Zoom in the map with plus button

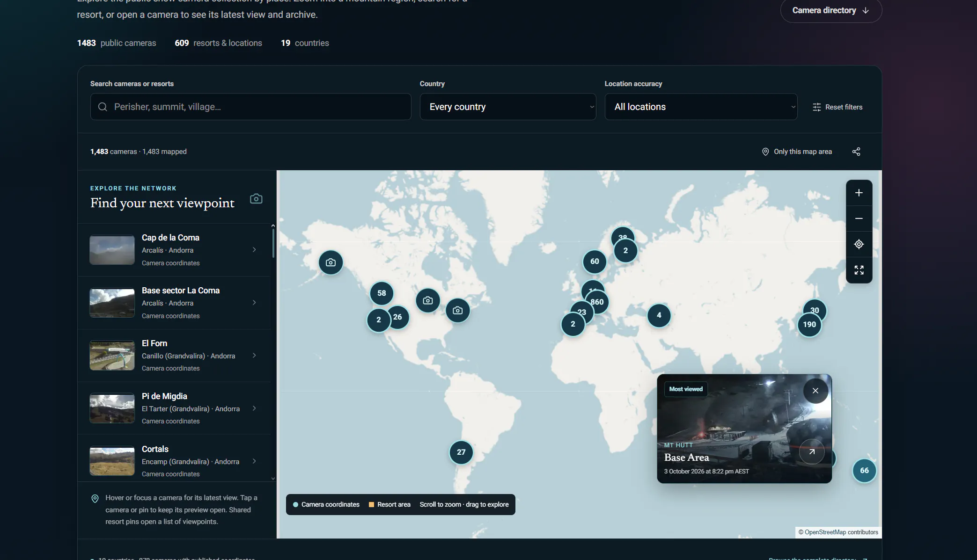(859, 193)
